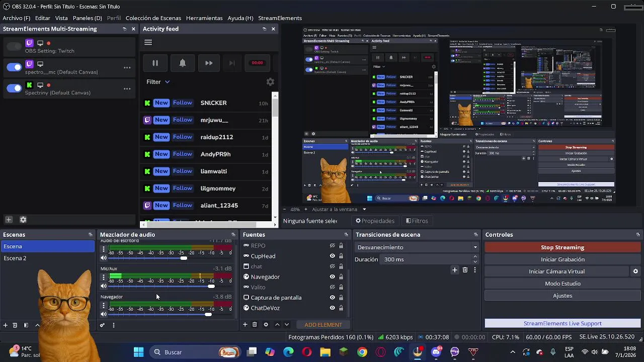Show the chat source
The width and height of the screenshot is (644, 362).
tap(332, 266)
